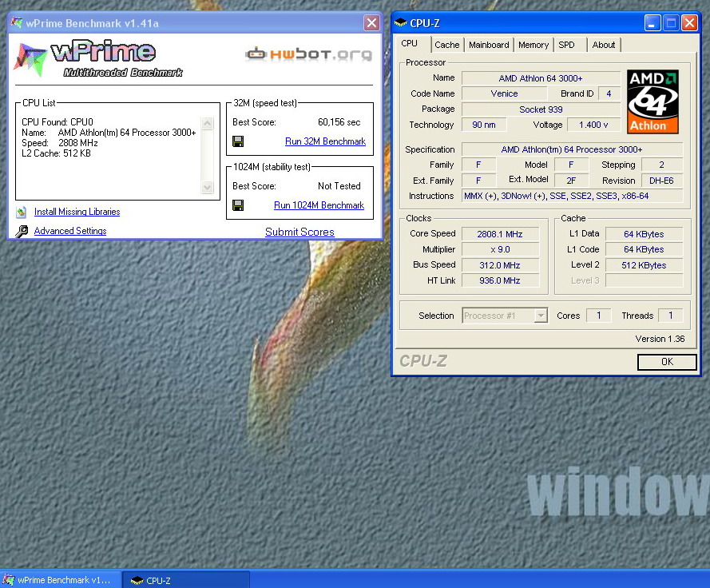Click the Bus Speed value 312.0 MHz
The height and width of the screenshot is (588, 710).
500,265
